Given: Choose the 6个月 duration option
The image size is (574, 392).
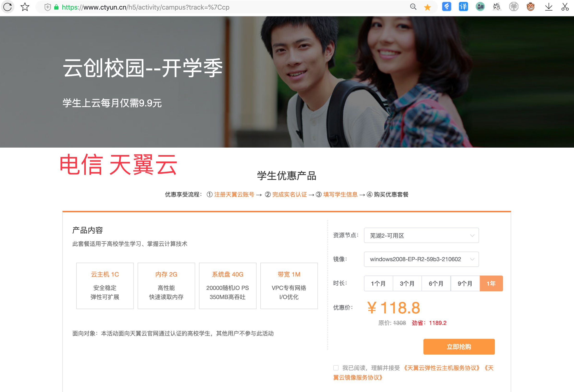Looking at the screenshot, I should click(436, 283).
